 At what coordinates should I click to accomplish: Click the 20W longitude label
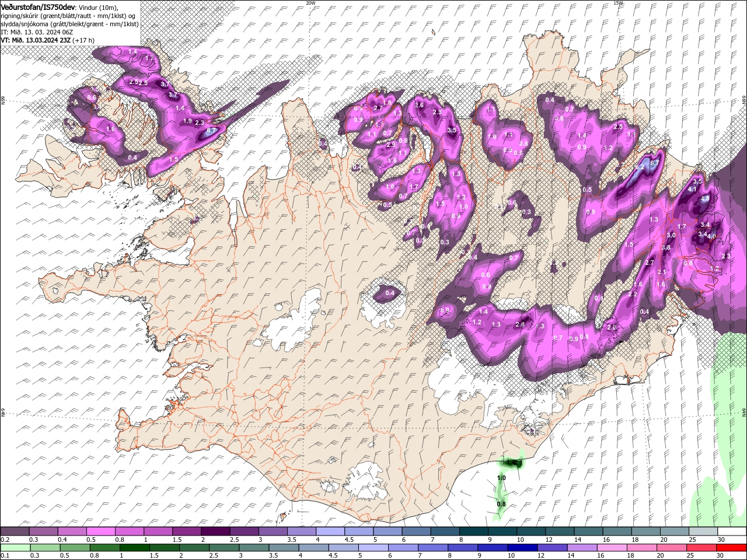coord(310,3)
